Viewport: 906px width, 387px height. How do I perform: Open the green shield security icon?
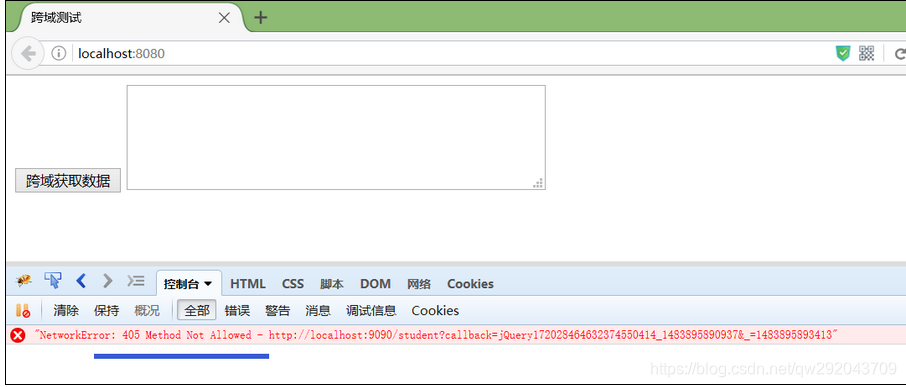click(843, 54)
